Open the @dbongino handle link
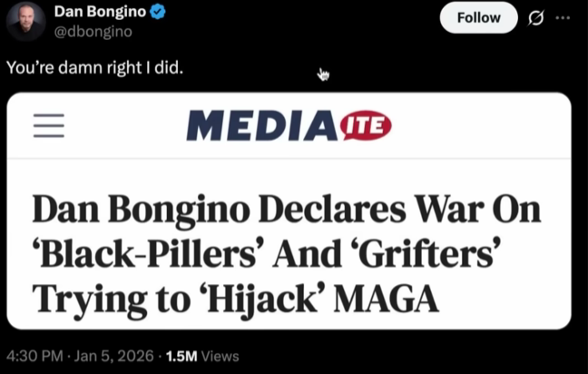Screen dimensions: 588x374 pos(93,32)
